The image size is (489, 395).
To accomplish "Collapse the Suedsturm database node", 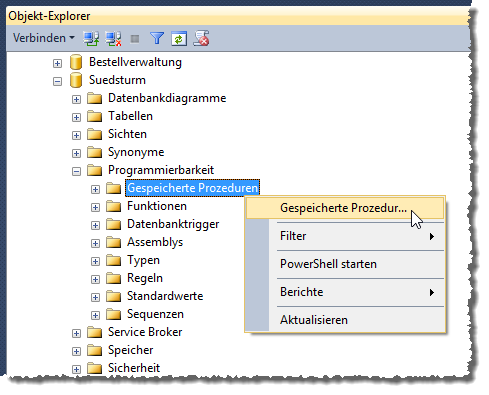I will [x=57, y=81].
